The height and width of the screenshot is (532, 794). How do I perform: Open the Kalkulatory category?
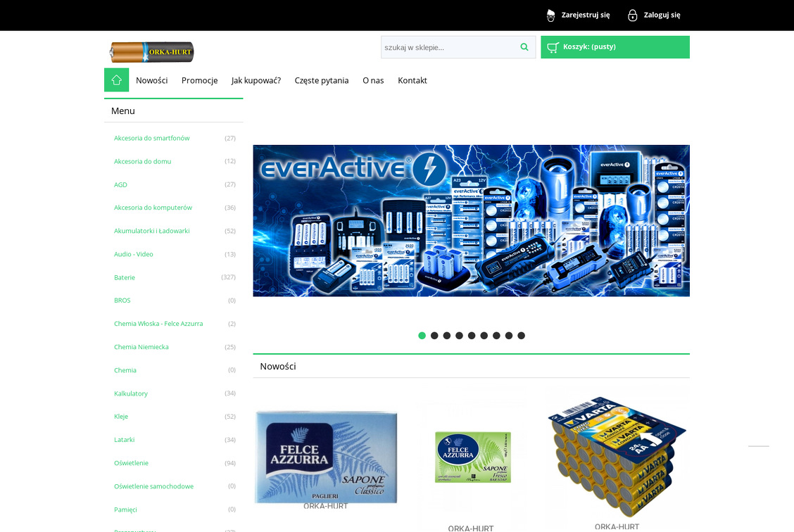pyautogui.click(x=131, y=393)
